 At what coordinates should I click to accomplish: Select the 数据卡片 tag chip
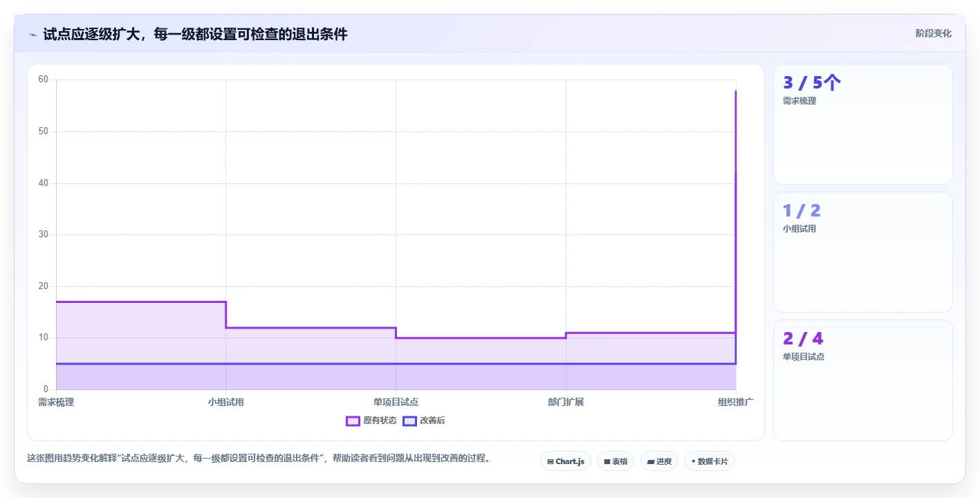[x=710, y=461]
